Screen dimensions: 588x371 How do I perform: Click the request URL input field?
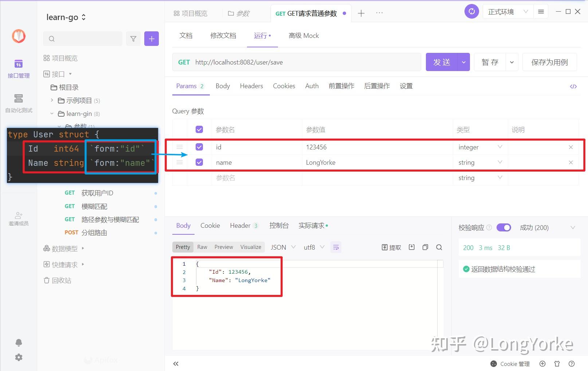click(310, 62)
